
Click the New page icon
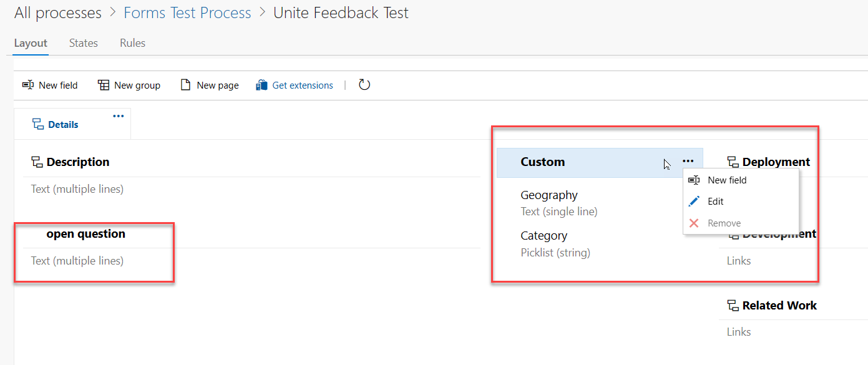click(185, 85)
